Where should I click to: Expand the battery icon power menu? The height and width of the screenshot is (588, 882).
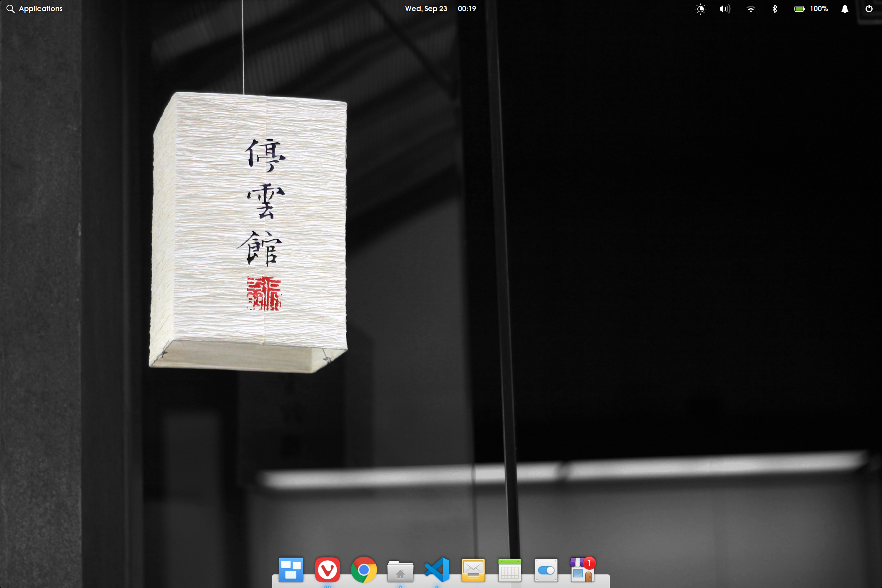(799, 9)
